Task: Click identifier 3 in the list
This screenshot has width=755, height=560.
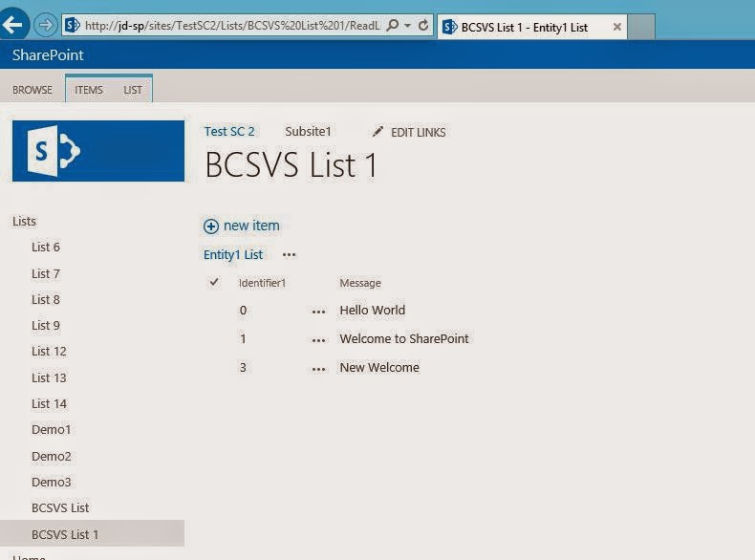Action: tap(243, 368)
